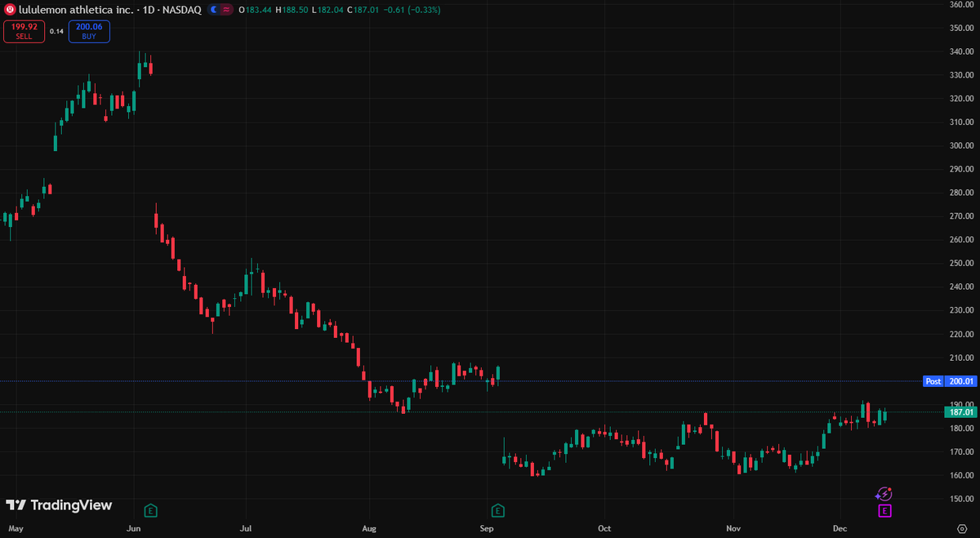Click the Sep label on the time axis
The height and width of the screenshot is (538, 980).
(488, 529)
